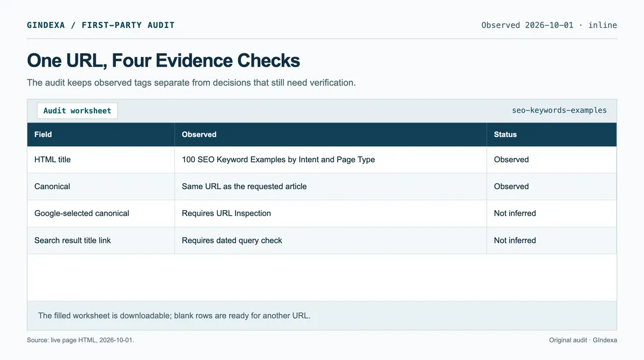Click the Status column header
This screenshot has height=360, width=644.
pyautogui.click(x=552, y=134)
